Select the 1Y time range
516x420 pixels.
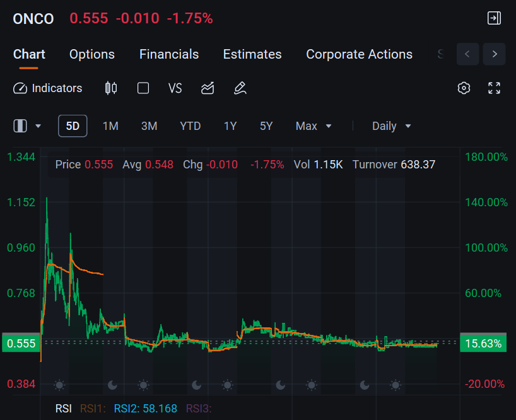coord(230,126)
